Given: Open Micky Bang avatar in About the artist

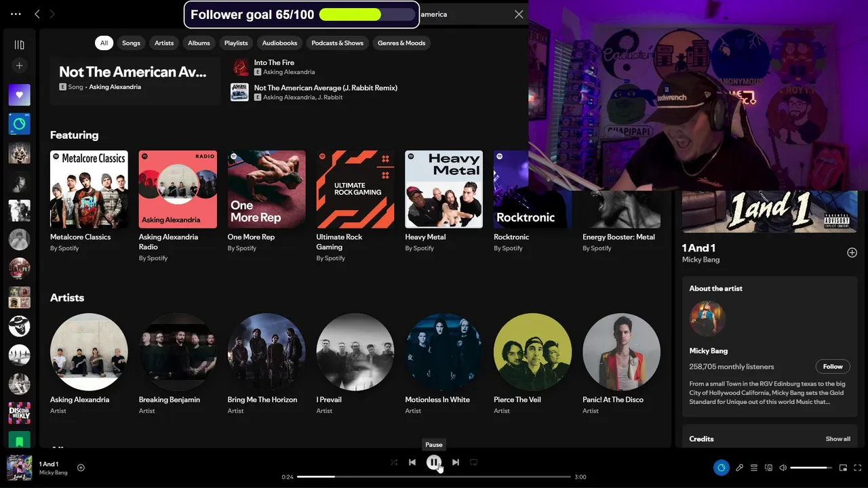Looking at the screenshot, I should [x=707, y=319].
